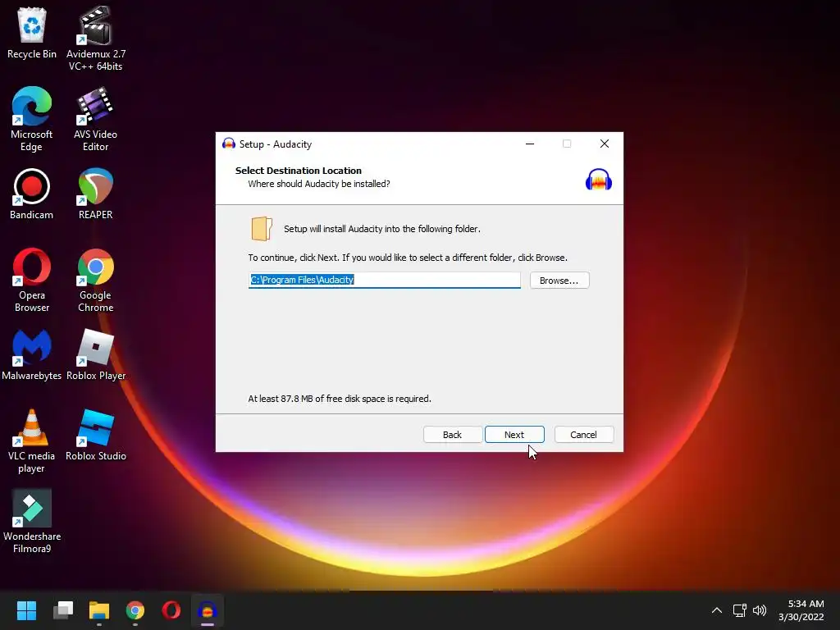Click the installation path input field
Screen dimensions: 840x630
384,280
